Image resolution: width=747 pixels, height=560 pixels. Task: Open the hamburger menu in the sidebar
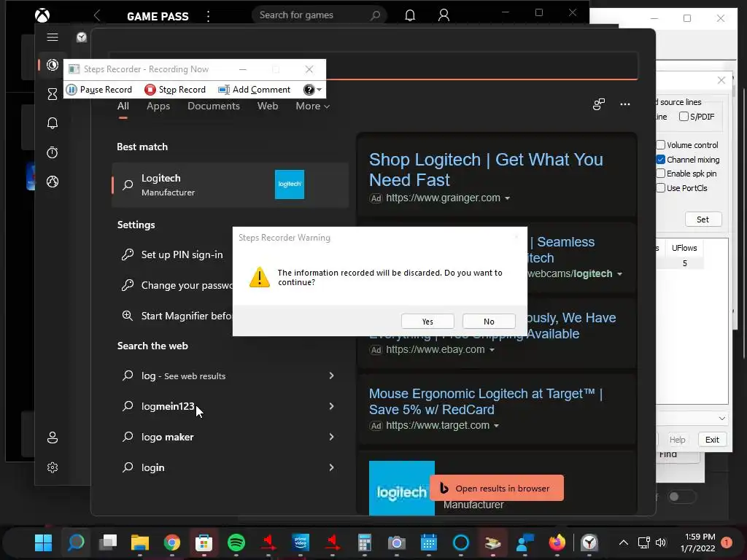(x=53, y=37)
